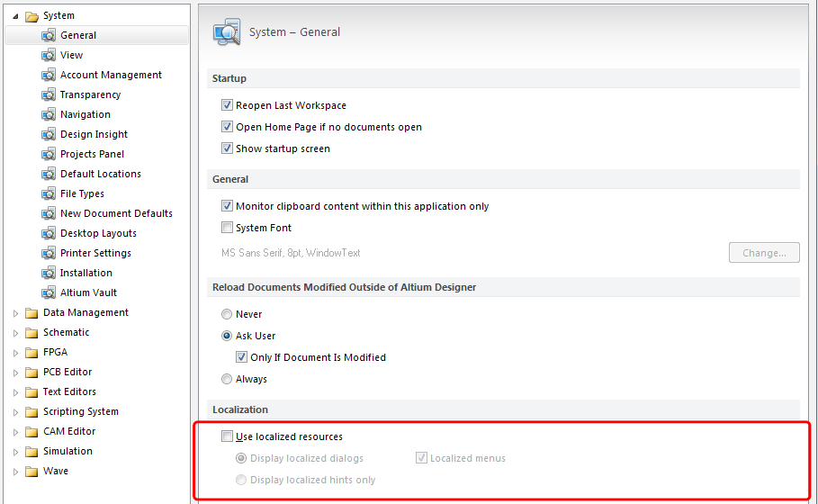Click the PCB Editor folder icon
The height and width of the screenshot is (504, 818).
point(31,372)
